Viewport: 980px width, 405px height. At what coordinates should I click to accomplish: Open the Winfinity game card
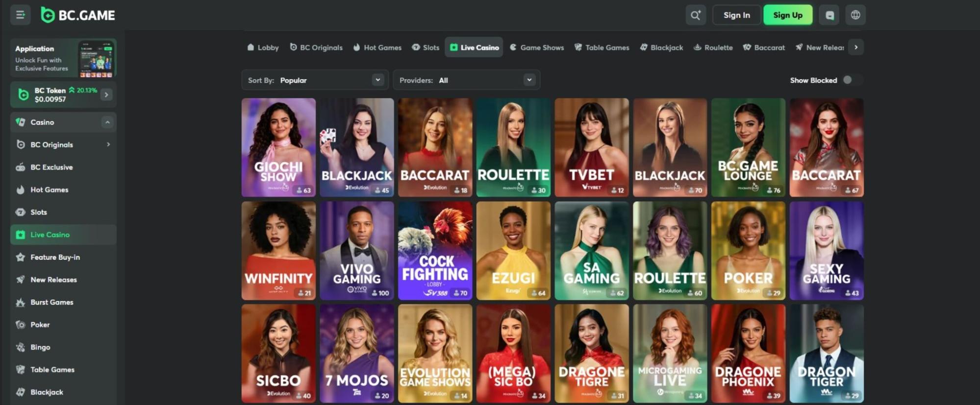click(x=278, y=251)
